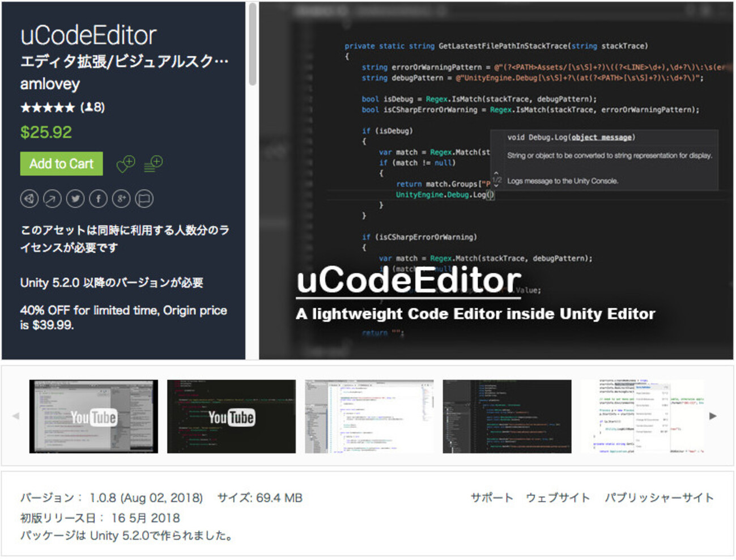Click the $25.92 price text
Screen dimensions: 736x560
click(x=46, y=133)
